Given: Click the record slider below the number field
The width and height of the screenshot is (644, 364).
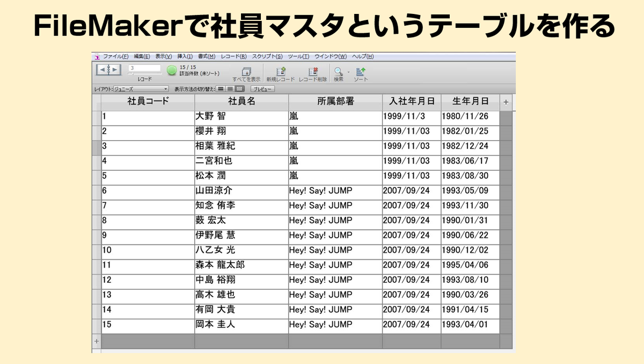Looking at the screenshot, I should (144, 74).
